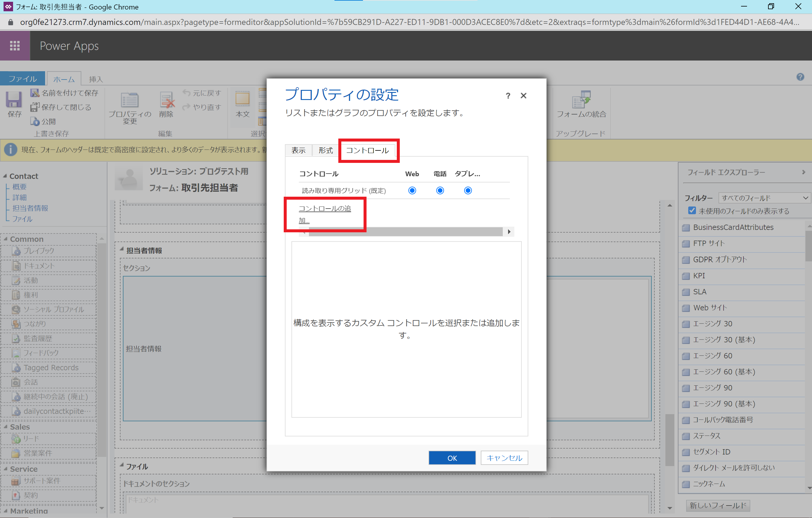The width and height of the screenshot is (812, 518).
Task: Click やり直す (Redo) arrow
Action: [186, 107]
